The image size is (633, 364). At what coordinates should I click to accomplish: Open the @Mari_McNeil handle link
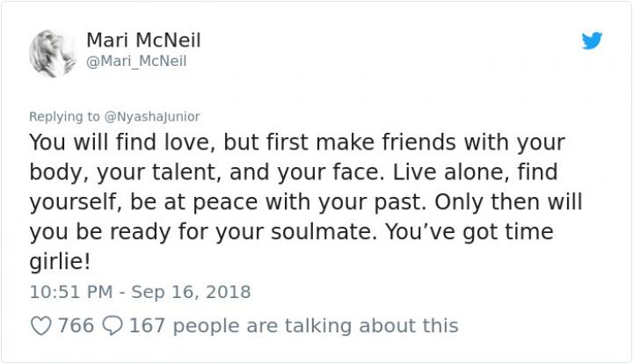136,61
